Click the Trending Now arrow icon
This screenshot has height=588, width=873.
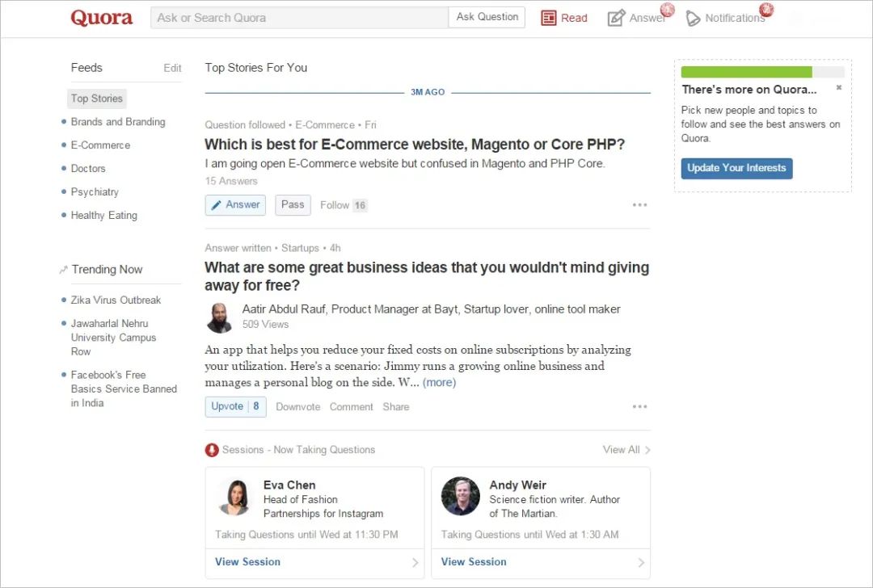click(x=63, y=270)
